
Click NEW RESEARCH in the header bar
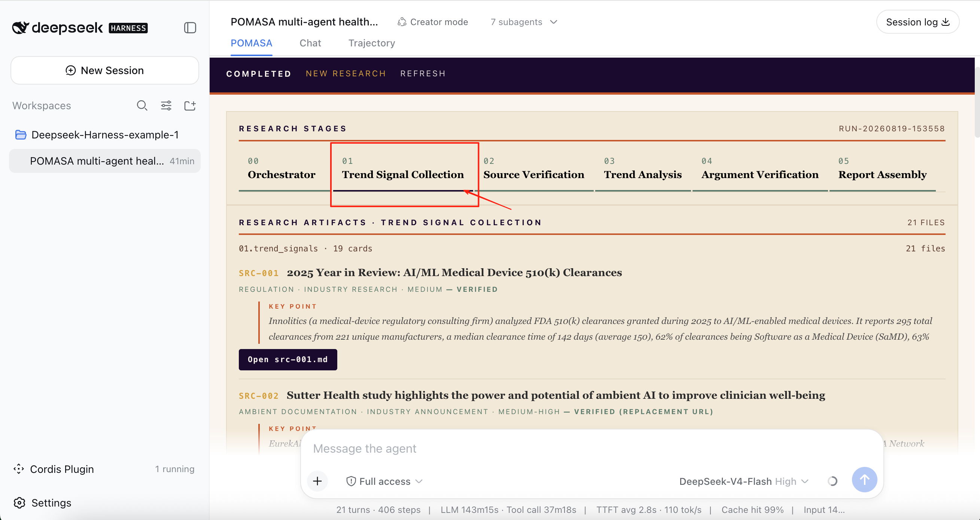coord(346,73)
